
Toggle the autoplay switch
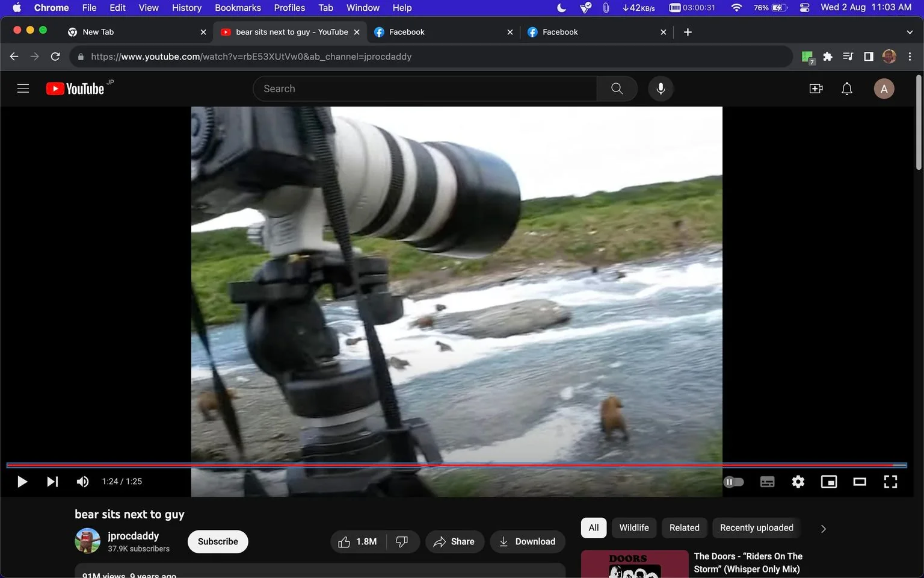pyautogui.click(x=734, y=482)
